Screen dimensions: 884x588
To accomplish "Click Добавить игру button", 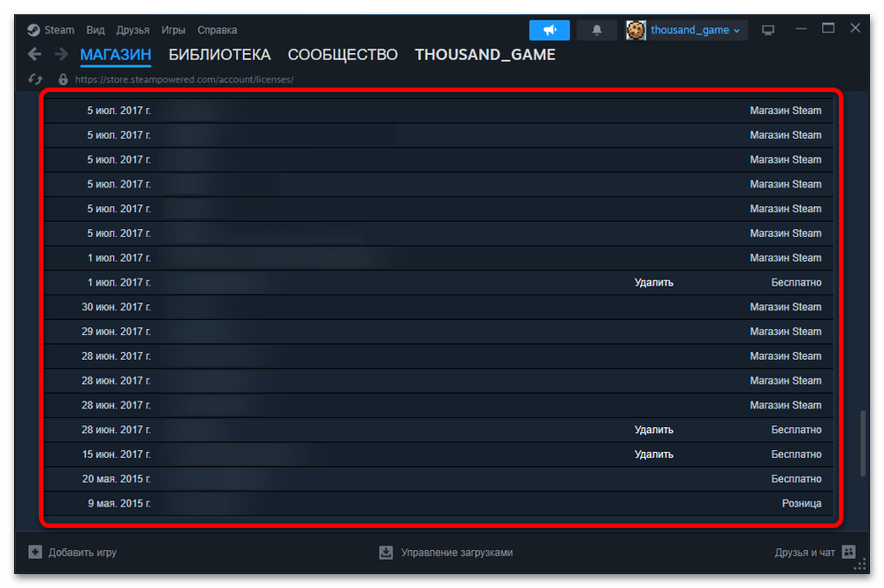I will (x=72, y=552).
